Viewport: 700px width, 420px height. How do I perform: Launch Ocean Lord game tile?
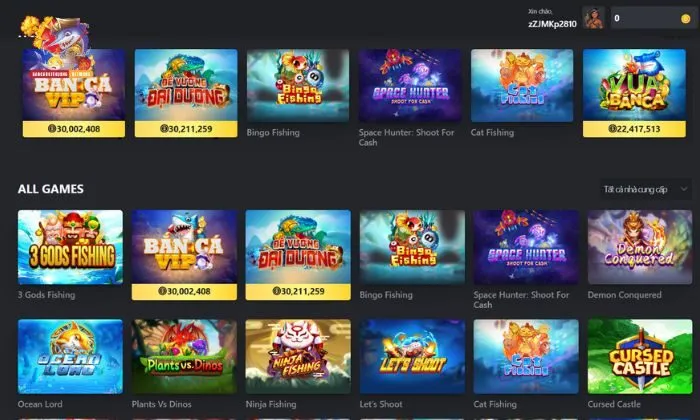tap(70, 356)
